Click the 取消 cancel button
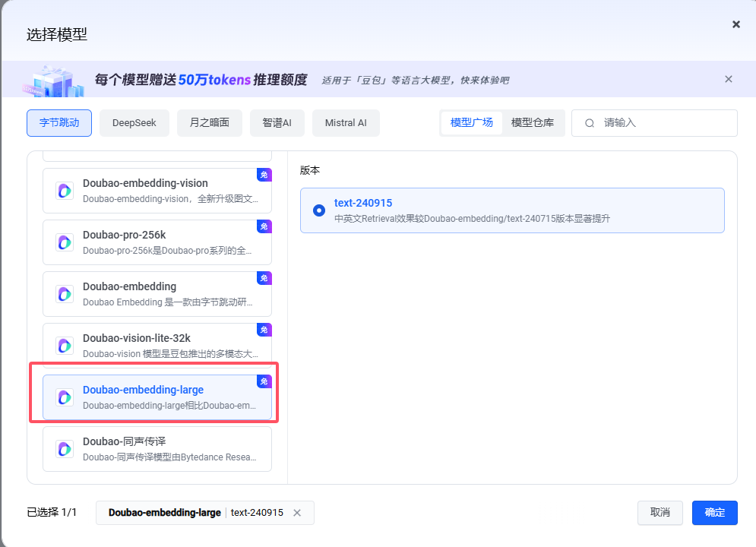The height and width of the screenshot is (547, 756). [x=660, y=512]
